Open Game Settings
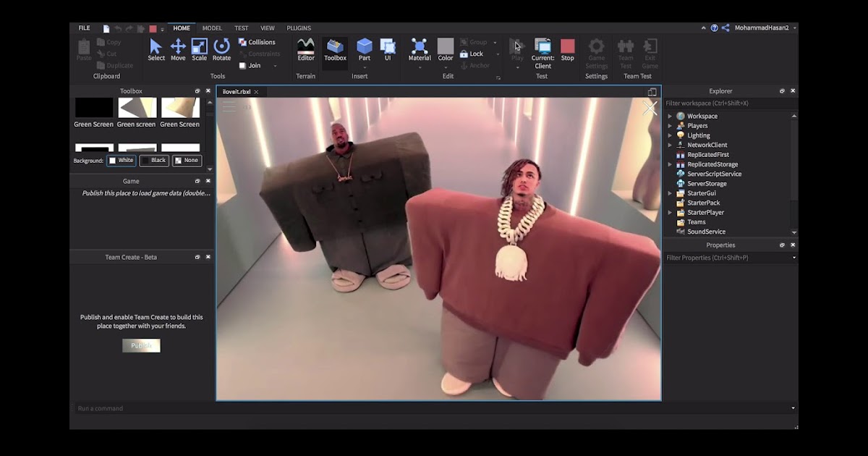868x456 pixels. (597, 54)
